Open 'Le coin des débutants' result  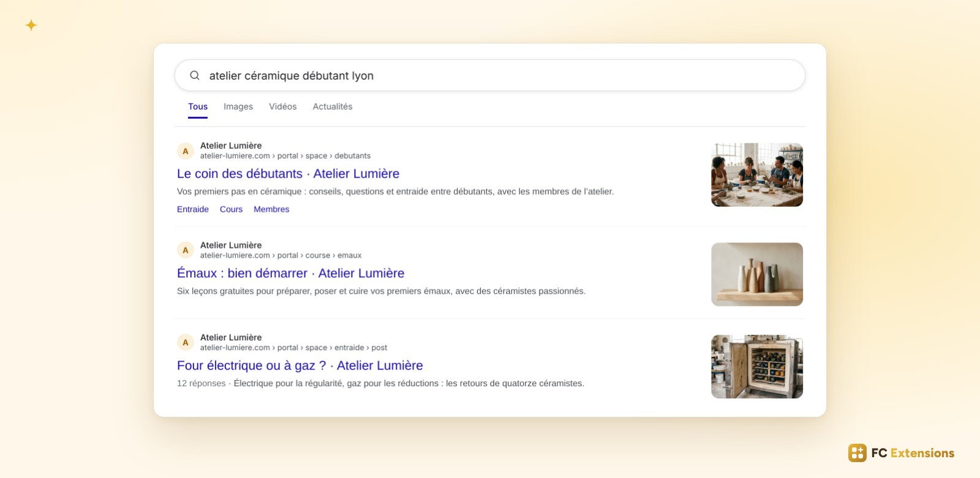[x=288, y=174]
